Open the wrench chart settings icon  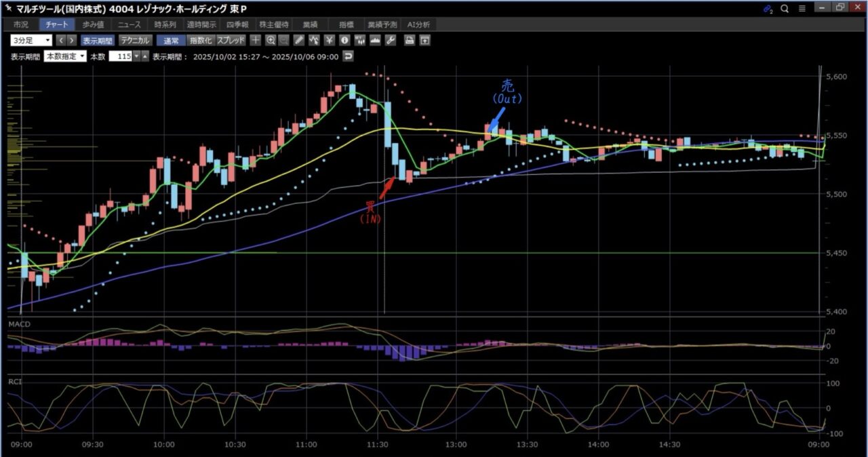pos(390,40)
